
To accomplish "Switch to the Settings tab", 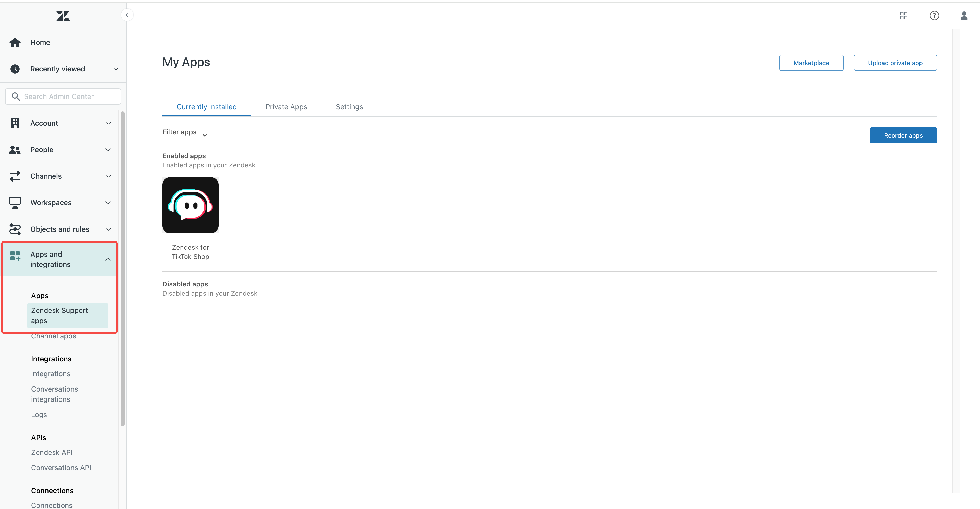I will (x=349, y=107).
